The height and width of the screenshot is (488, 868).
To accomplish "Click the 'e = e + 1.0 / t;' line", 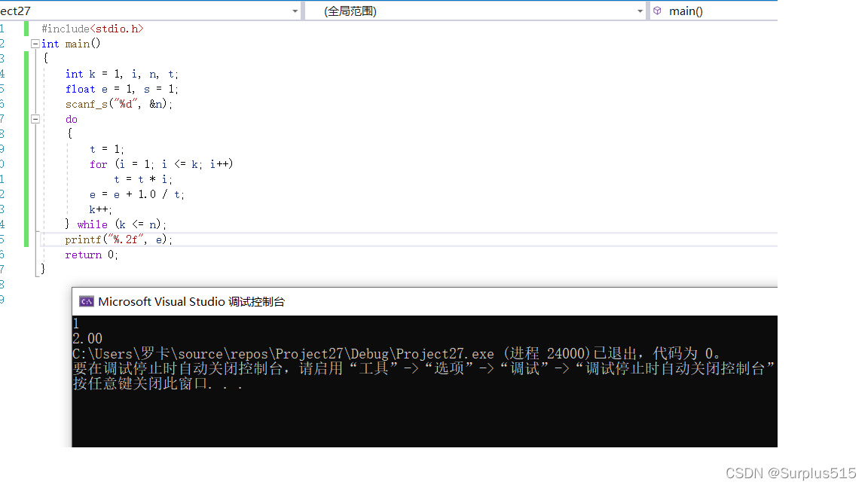I will [136, 195].
